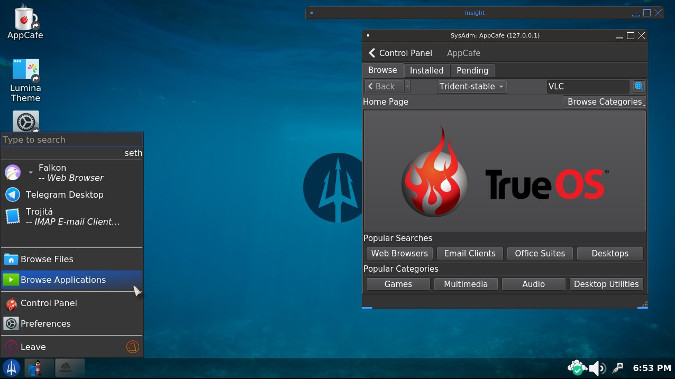
Task: Launch Telegram Desktop from the menu
Action: point(72,195)
